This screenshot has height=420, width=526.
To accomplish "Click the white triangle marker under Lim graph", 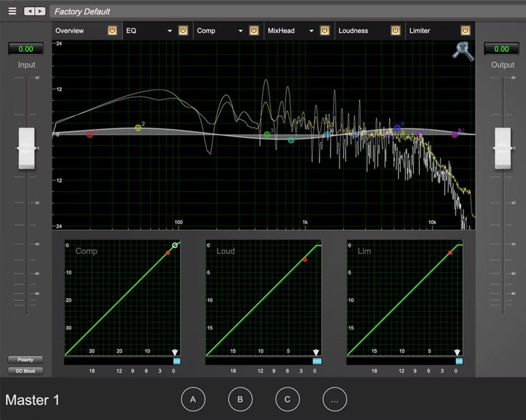I will [457, 352].
